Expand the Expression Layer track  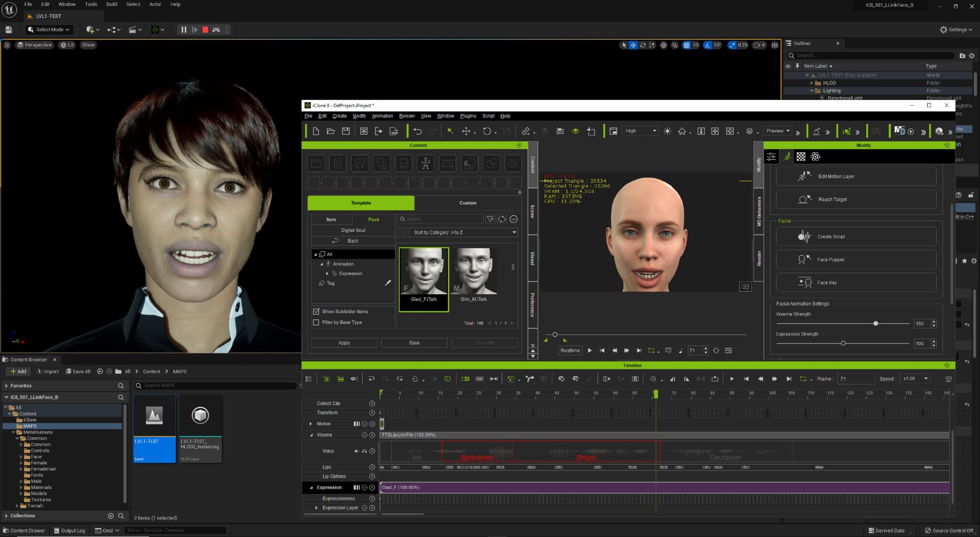(316, 508)
